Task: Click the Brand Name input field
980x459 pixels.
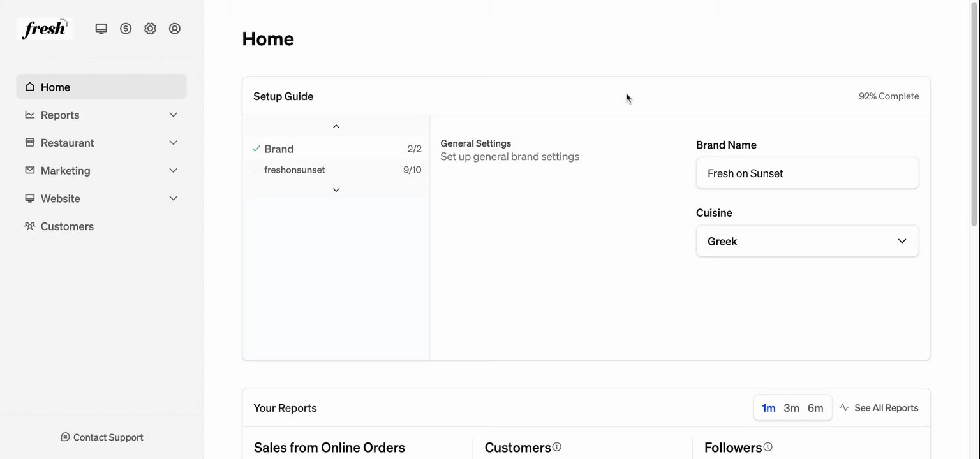Action: pyautogui.click(x=807, y=173)
